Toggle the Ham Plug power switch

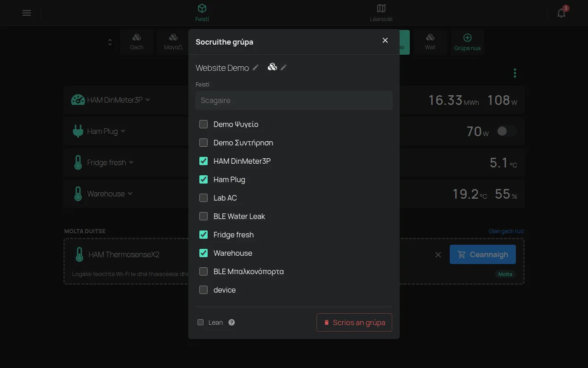coord(507,131)
